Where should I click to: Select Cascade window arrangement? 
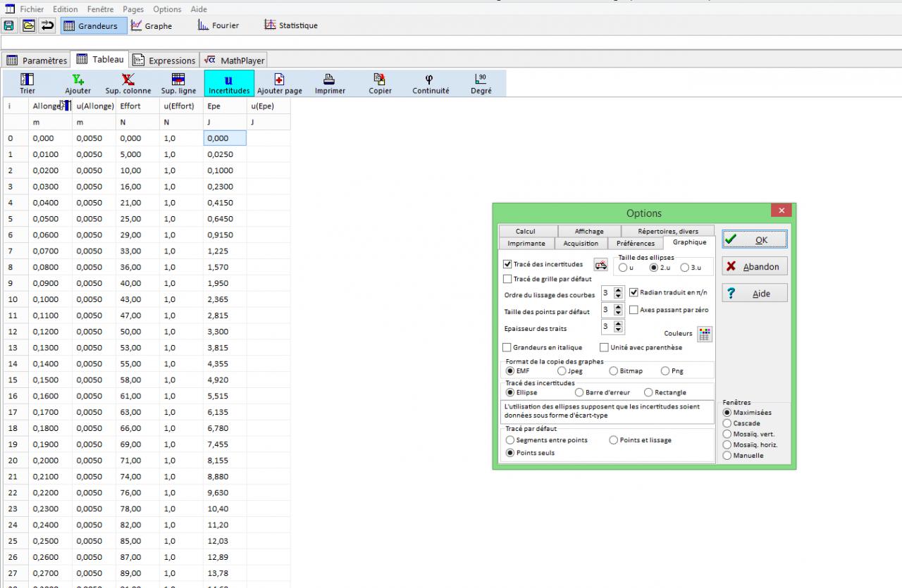tap(727, 423)
